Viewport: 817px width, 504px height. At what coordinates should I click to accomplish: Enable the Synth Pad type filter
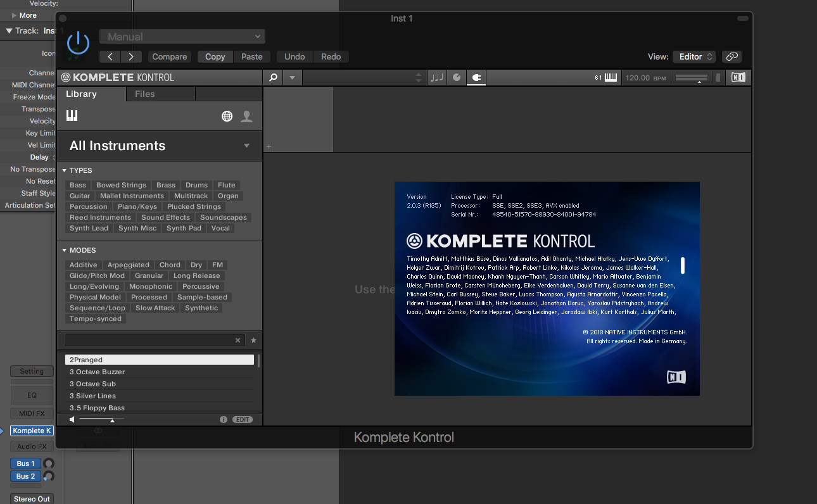click(184, 228)
